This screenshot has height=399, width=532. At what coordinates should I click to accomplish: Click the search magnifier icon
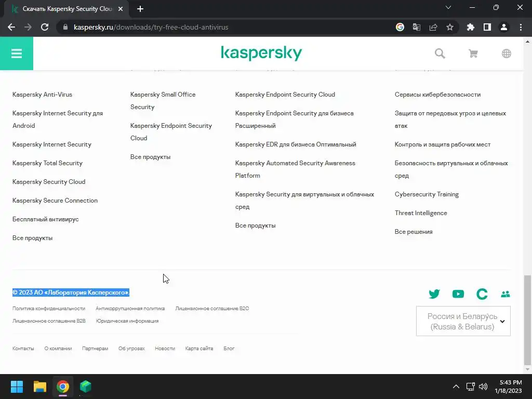440,54
